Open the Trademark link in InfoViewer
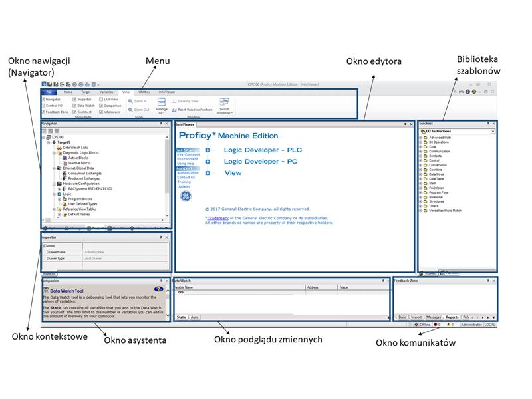The height and width of the screenshot is (399, 532). pyautogui.click(x=218, y=218)
